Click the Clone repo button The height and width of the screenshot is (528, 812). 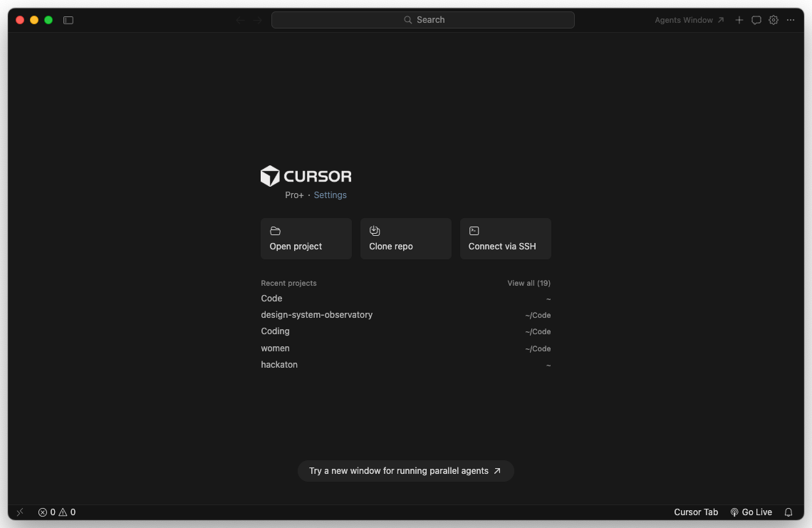(x=405, y=239)
